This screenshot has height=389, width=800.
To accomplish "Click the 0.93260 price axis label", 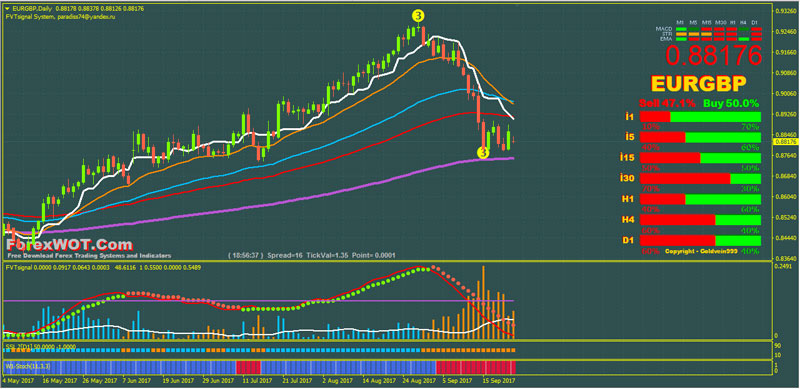I will [786, 11].
